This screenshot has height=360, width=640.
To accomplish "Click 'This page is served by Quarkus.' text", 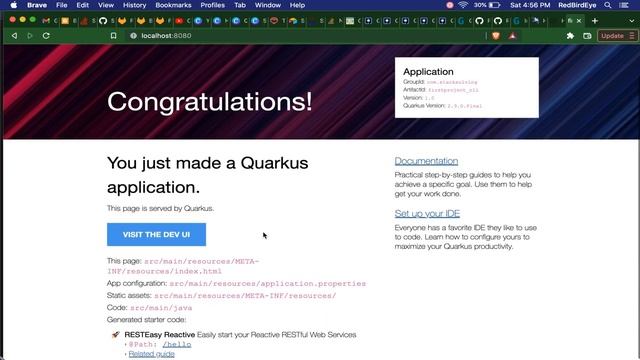I will click(x=160, y=208).
